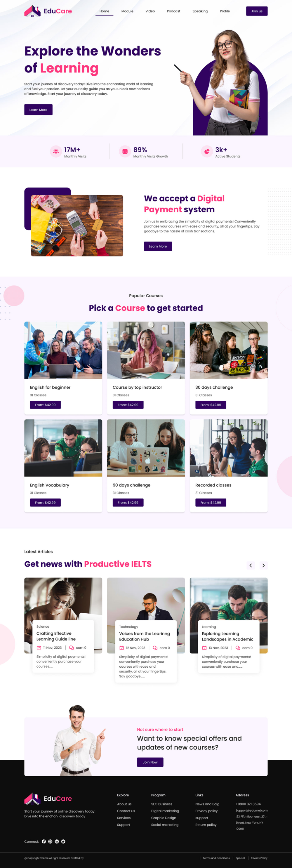Open the Instagram social link
The width and height of the screenshot is (292, 868).
[50, 841]
